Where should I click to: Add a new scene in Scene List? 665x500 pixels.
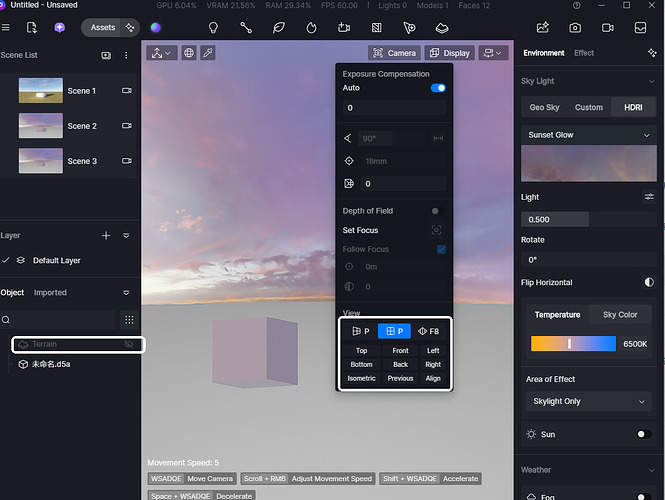point(106,56)
